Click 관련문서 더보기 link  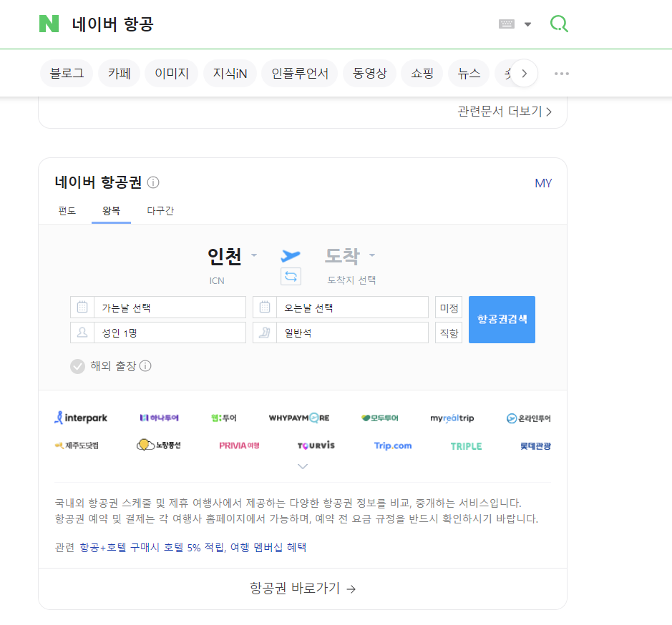(505, 112)
